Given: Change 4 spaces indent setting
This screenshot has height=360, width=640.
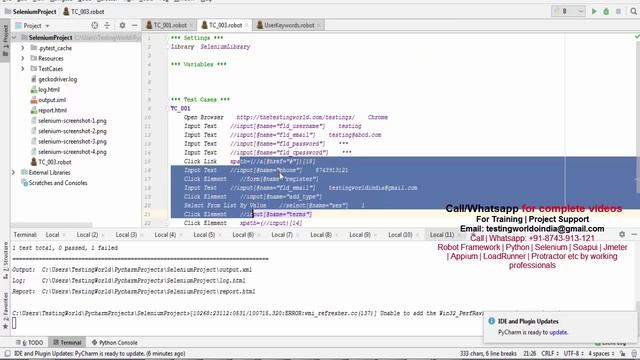Looking at the screenshot, I should click(601, 353).
